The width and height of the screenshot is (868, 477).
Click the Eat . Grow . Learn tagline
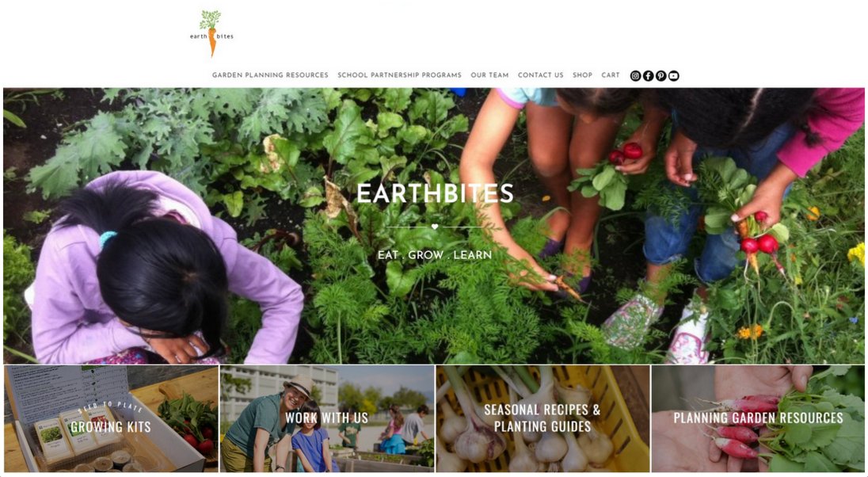tap(435, 255)
